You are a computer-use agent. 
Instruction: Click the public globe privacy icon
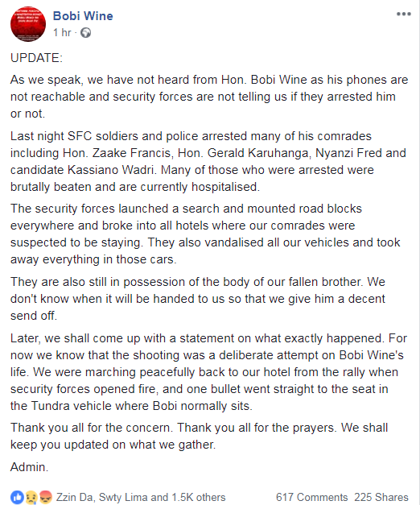pyautogui.click(x=85, y=33)
